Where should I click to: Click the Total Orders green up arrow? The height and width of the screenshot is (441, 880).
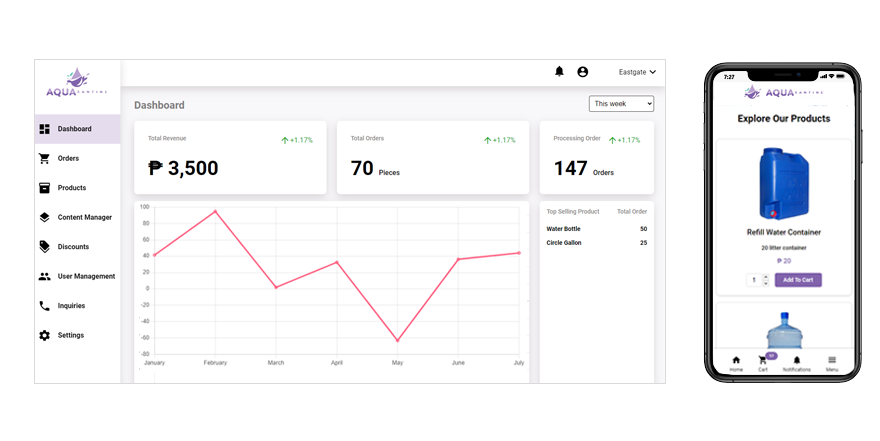(x=488, y=140)
